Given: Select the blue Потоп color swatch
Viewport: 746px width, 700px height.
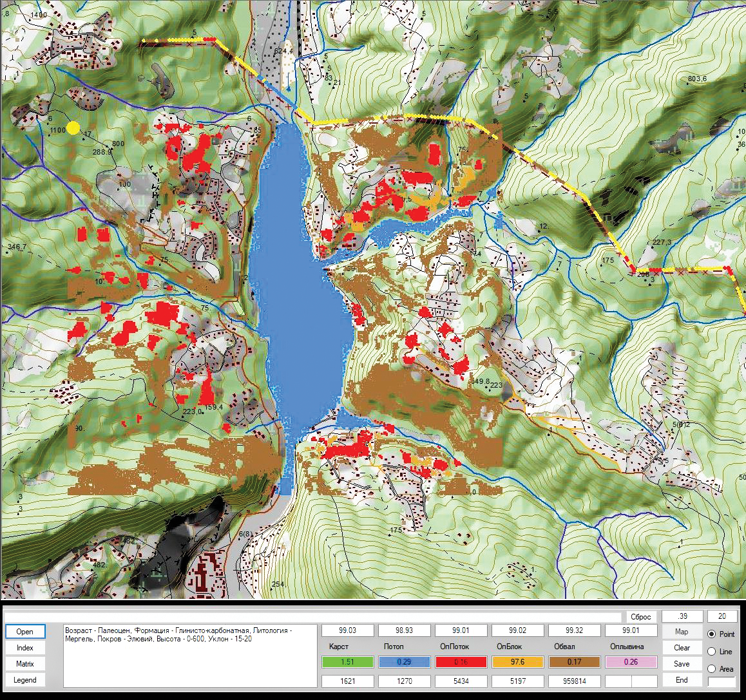Looking at the screenshot, I should 404,662.
